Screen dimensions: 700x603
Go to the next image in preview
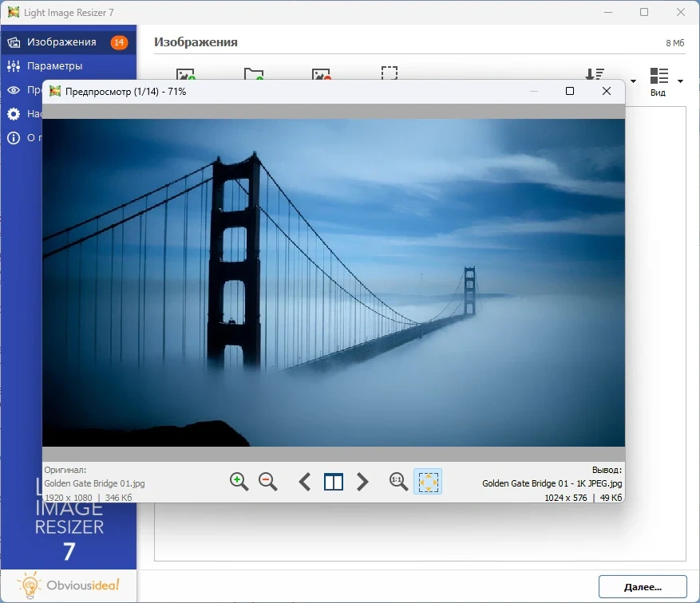pyautogui.click(x=362, y=482)
